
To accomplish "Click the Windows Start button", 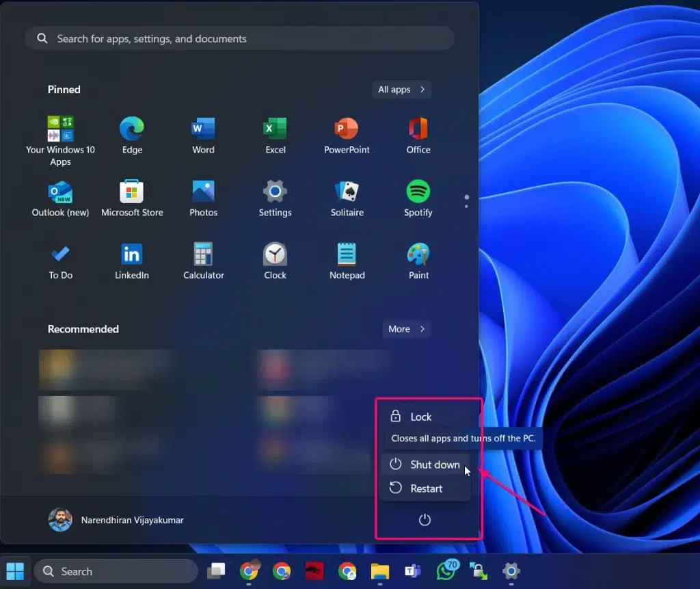I will tap(15, 571).
